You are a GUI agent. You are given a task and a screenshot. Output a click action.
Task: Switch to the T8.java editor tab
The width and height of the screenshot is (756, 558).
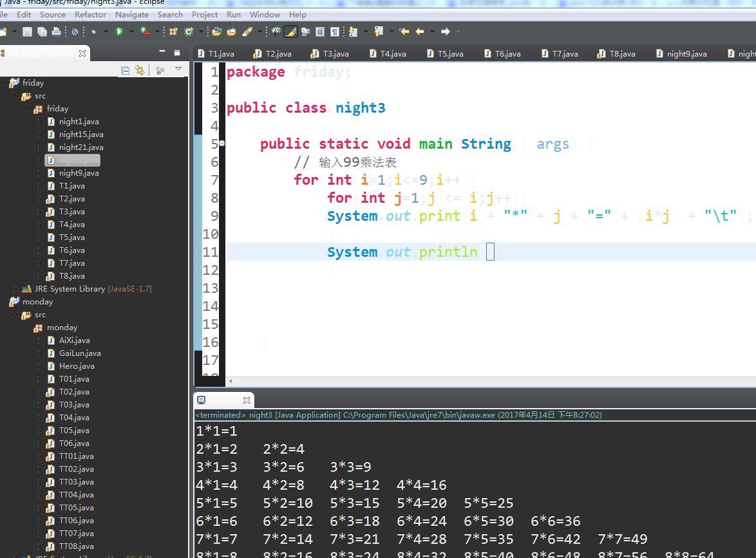(617, 53)
